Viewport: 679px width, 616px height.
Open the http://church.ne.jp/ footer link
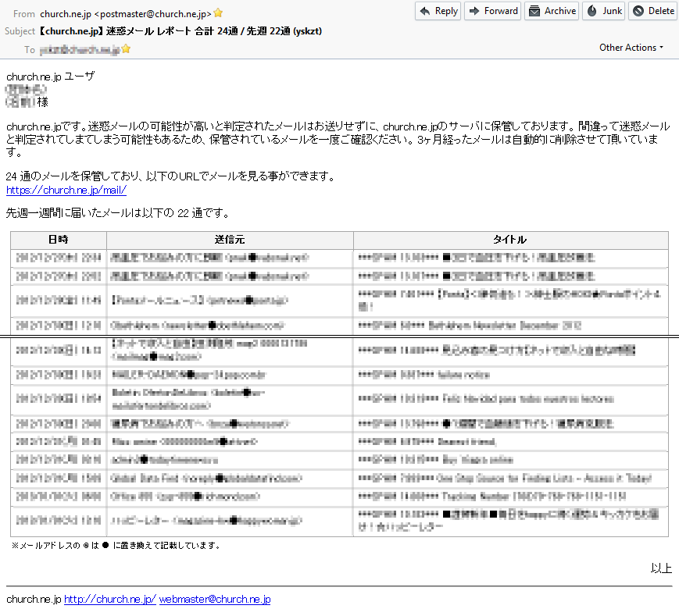[110, 600]
